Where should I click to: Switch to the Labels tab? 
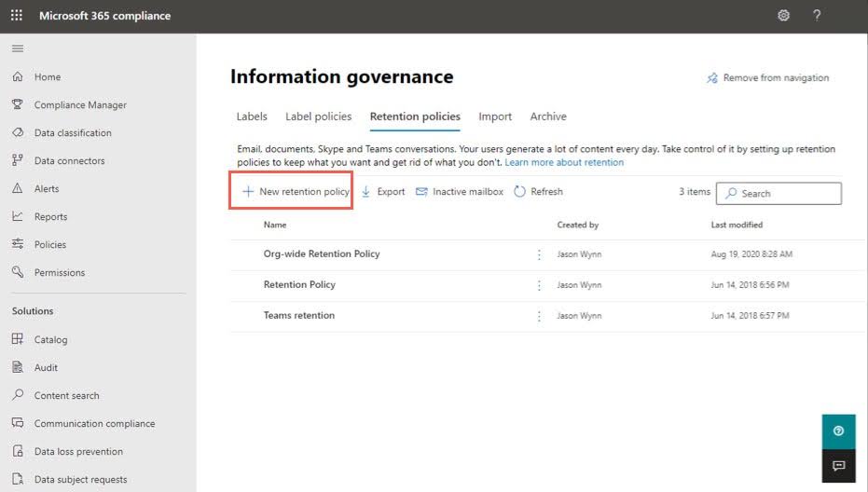click(252, 116)
